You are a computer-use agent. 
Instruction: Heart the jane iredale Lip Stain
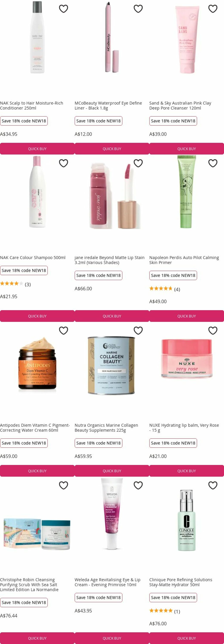[x=138, y=163]
